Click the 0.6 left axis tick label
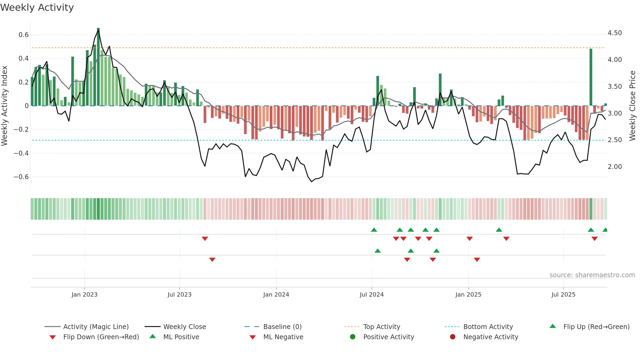644x362 pixels. (24, 35)
